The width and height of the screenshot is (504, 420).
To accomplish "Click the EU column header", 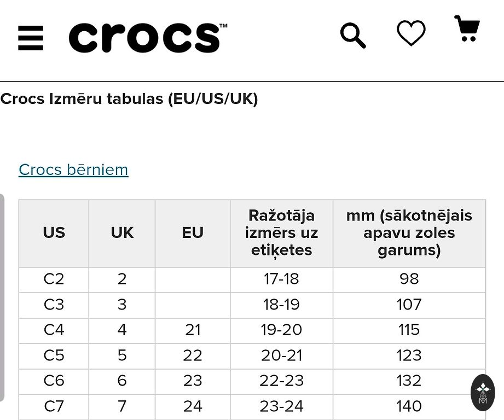I will click(193, 233).
